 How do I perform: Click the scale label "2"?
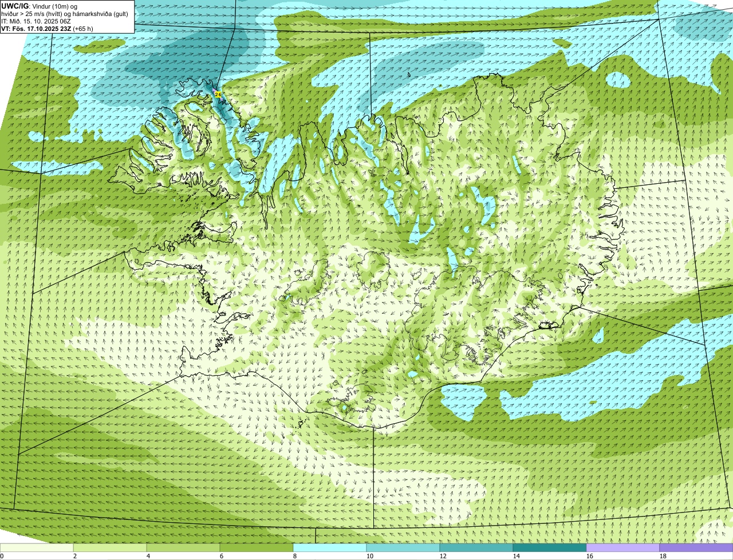tap(75, 556)
